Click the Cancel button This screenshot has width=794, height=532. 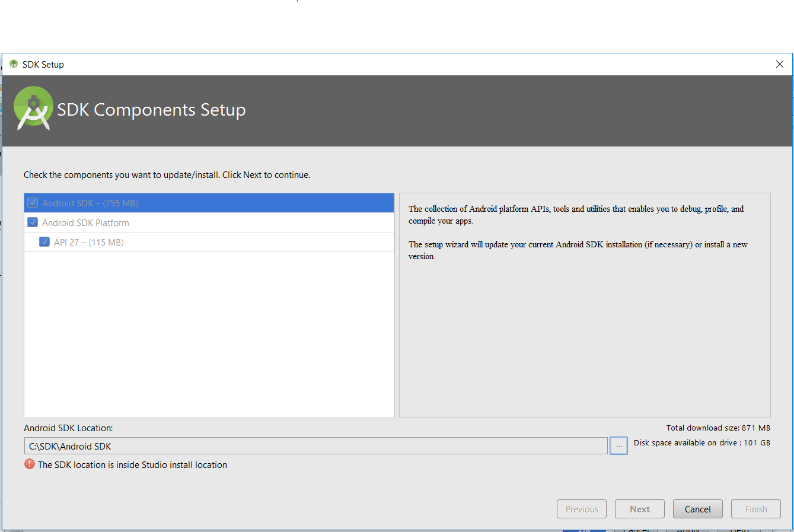coord(698,509)
